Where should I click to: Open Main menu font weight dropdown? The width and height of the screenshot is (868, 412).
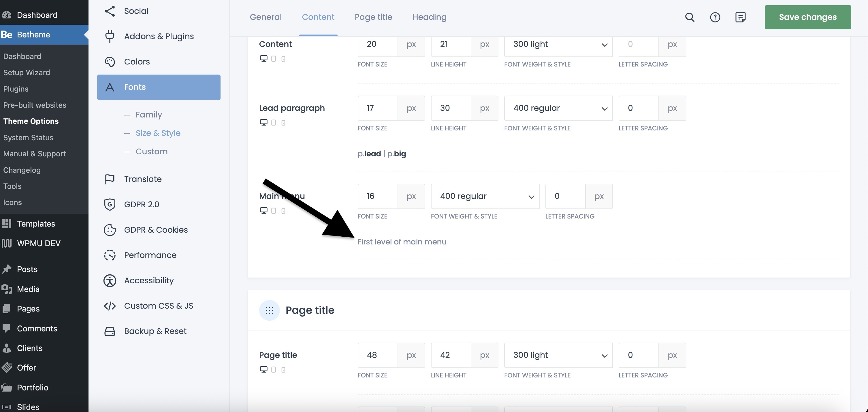pyautogui.click(x=485, y=196)
